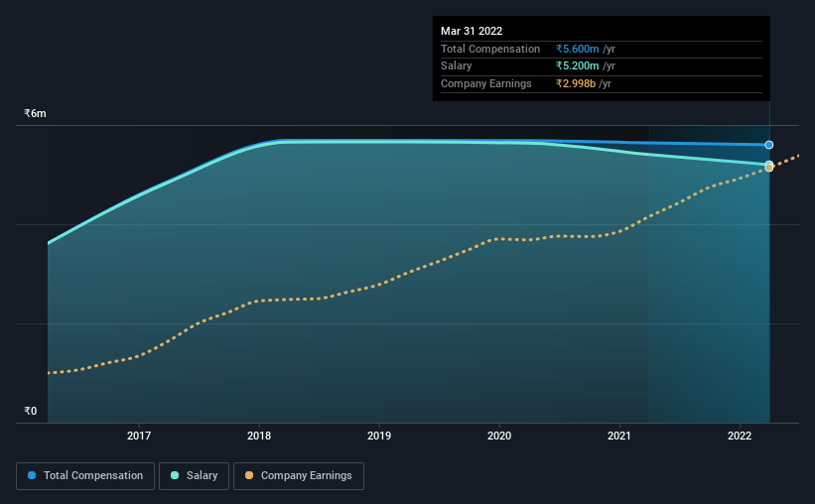Click the 2020 x-axis label

click(499, 436)
